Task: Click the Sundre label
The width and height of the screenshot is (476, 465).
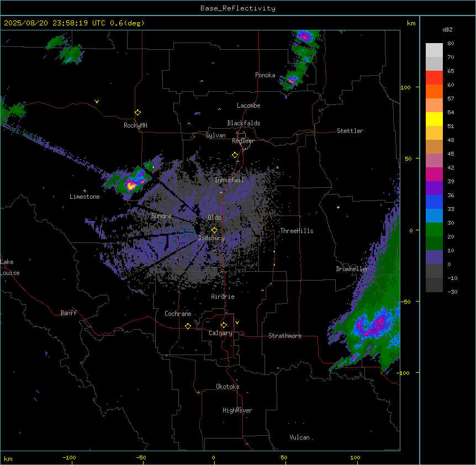Action: [161, 216]
